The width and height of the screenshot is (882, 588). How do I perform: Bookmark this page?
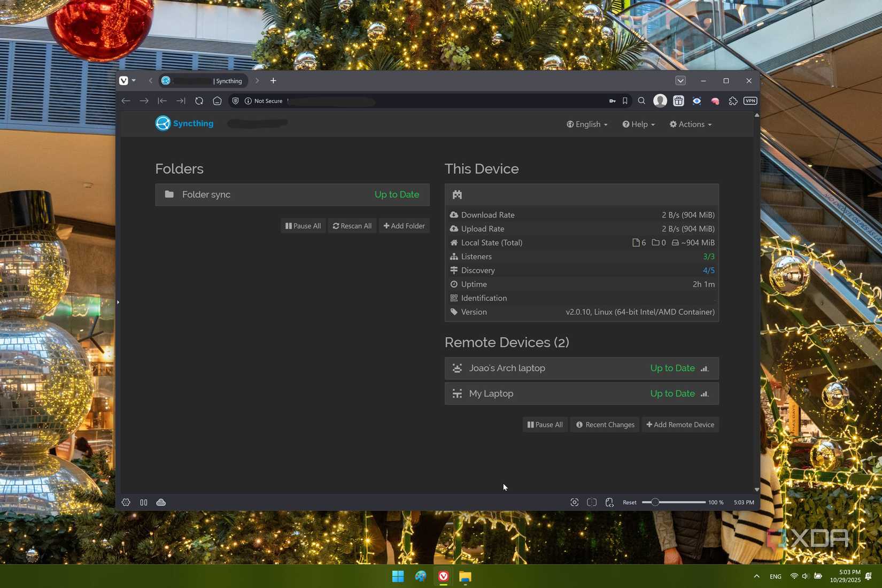[x=625, y=101]
